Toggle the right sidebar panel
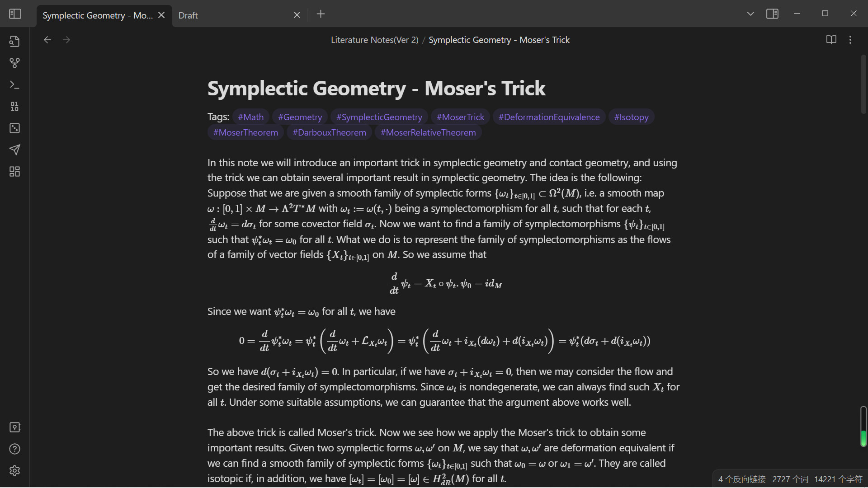Image resolution: width=868 pixels, height=488 pixels. (772, 14)
